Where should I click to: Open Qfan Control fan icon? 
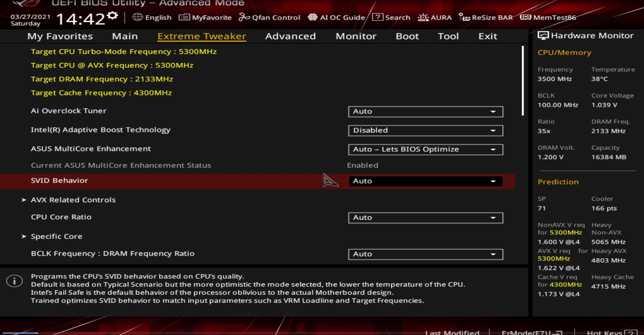[x=244, y=17]
